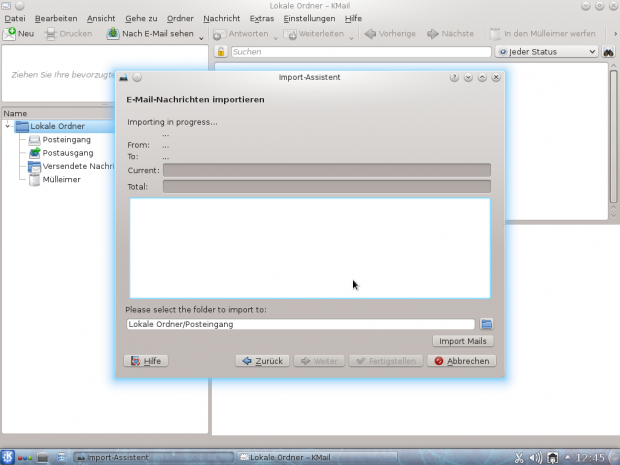Click the Abbrechen button
The width and height of the screenshot is (620, 465).
[461, 361]
